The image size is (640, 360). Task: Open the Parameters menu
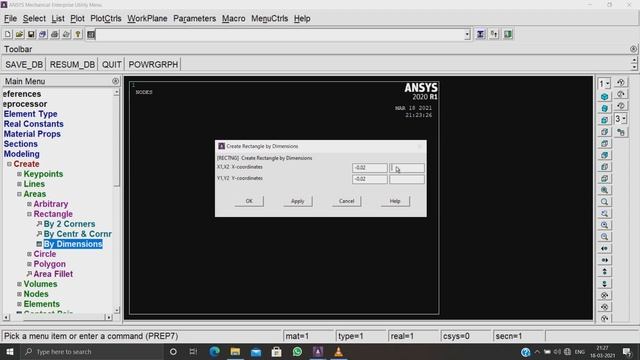point(194,19)
